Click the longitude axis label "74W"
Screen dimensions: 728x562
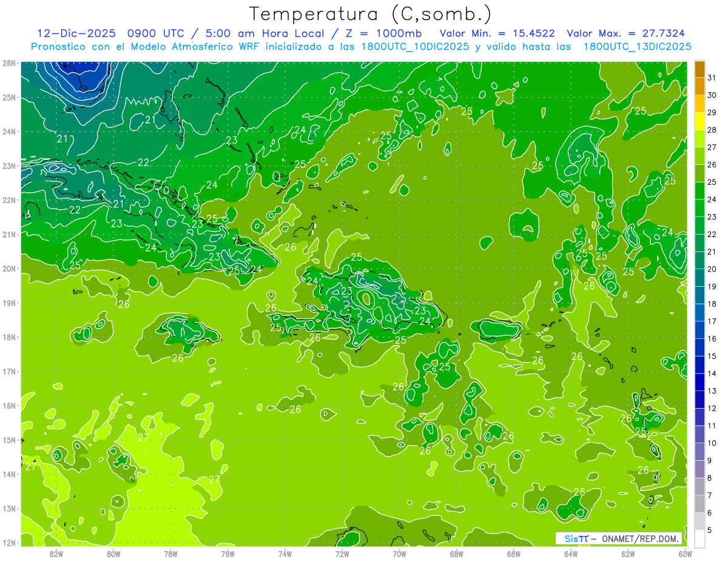[285, 554]
